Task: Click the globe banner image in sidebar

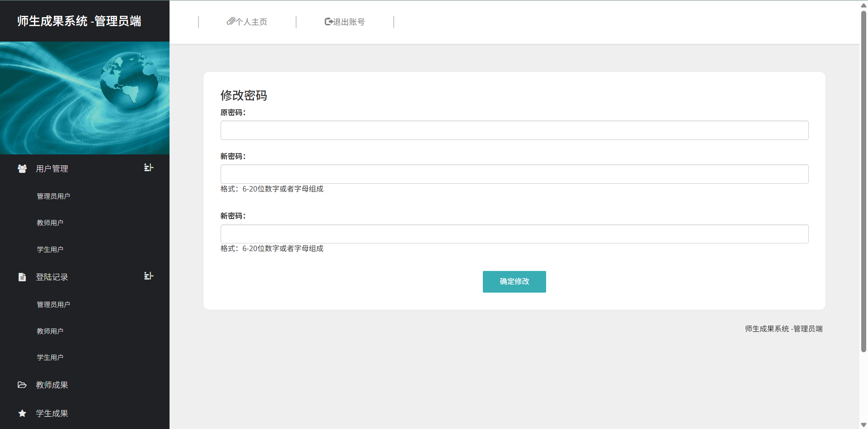Action: pyautogui.click(x=85, y=98)
